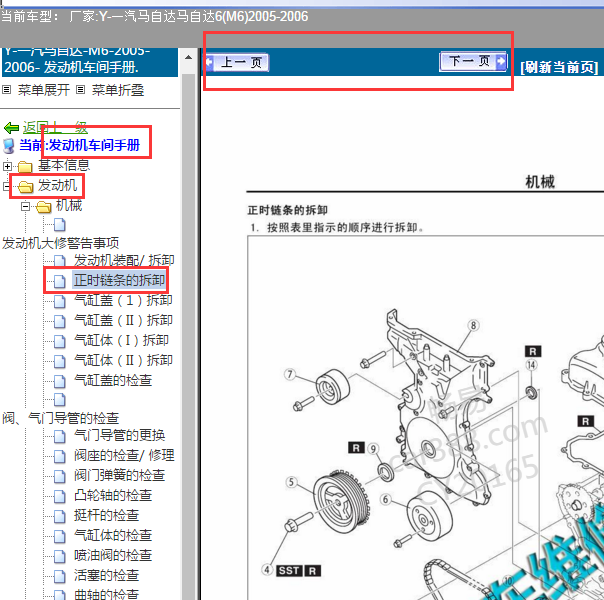604x600 pixels.
Task: Open 气缸盖的检查 page
Action: (x=113, y=380)
